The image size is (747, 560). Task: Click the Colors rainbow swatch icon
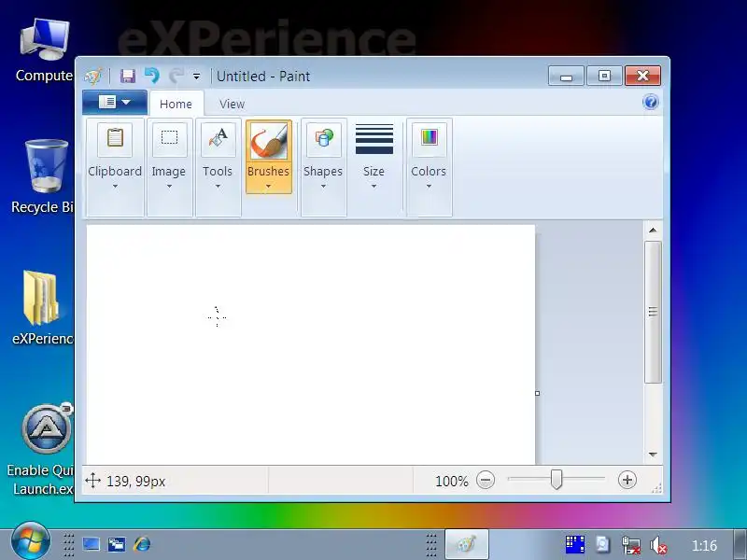430,138
